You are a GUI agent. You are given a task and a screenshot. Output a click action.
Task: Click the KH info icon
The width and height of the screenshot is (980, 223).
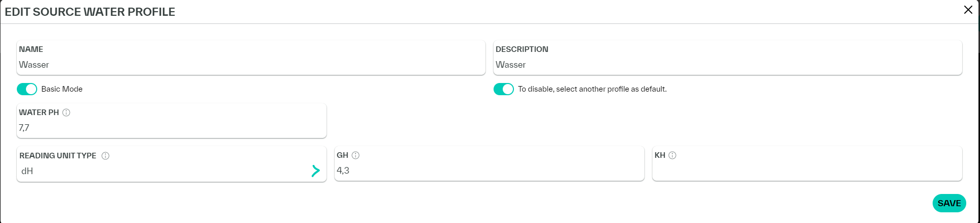pyautogui.click(x=672, y=155)
